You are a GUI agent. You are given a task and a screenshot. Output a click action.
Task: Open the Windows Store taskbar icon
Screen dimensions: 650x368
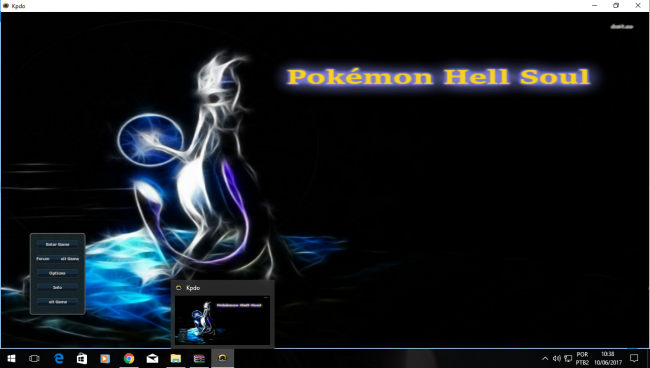[82, 358]
